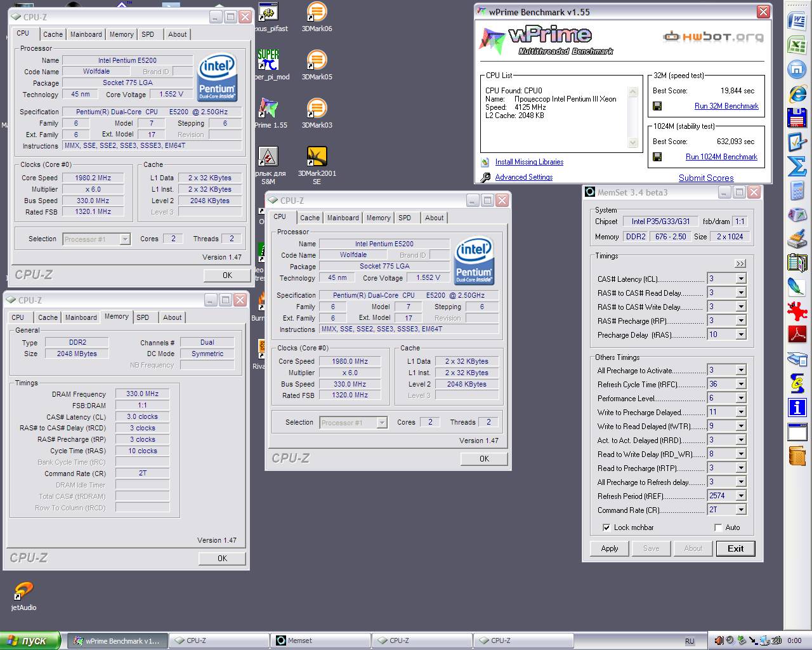Click the wrench icon beside Advanced Settings
This screenshot has width=812, height=650.
tap(486, 177)
